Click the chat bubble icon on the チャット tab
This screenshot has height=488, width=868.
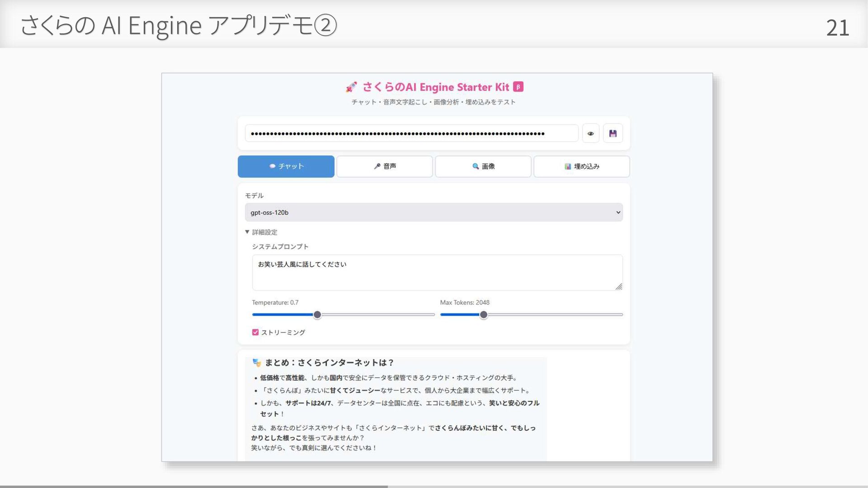[272, 166]
